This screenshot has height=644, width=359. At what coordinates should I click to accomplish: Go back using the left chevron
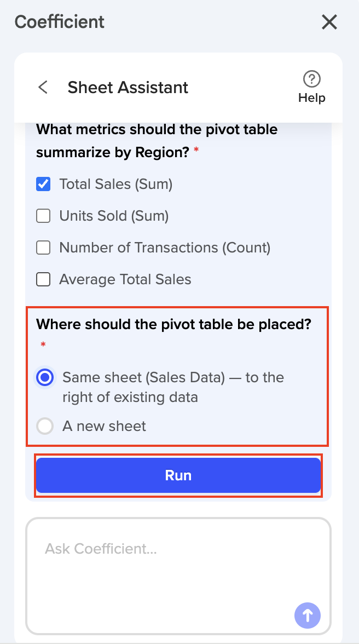click(43, 87)
